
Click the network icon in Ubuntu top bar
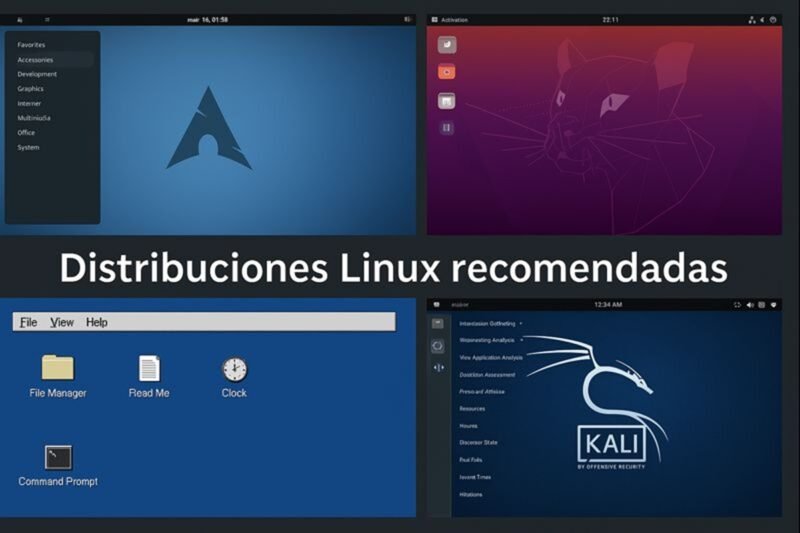tap(752, 20)
